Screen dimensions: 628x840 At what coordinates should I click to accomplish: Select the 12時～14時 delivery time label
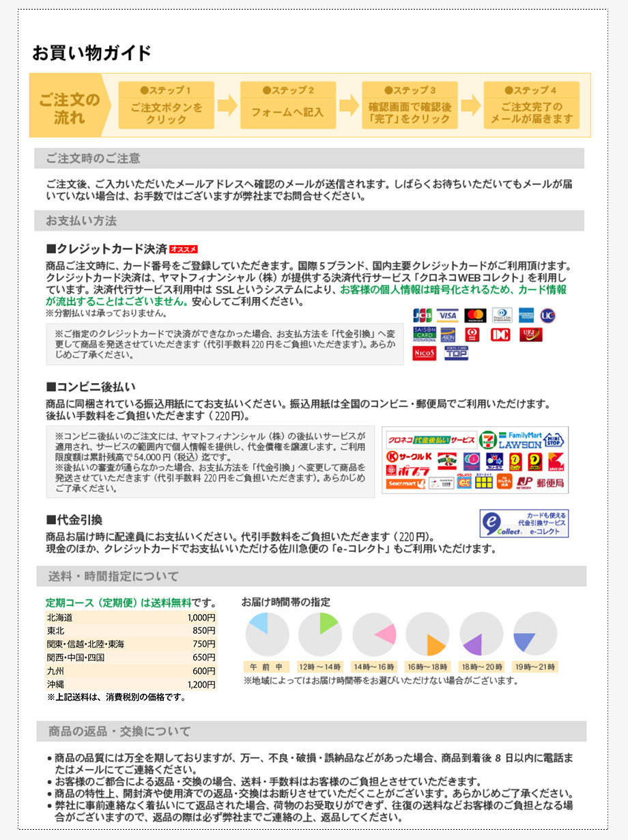click(320, 667)
